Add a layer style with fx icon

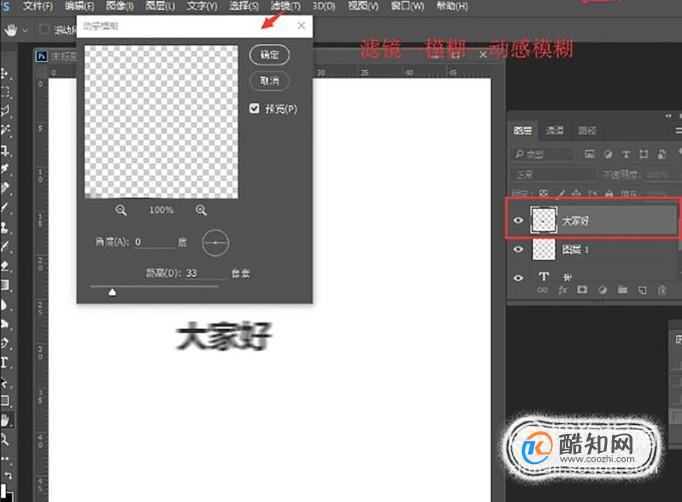[562, 290]
